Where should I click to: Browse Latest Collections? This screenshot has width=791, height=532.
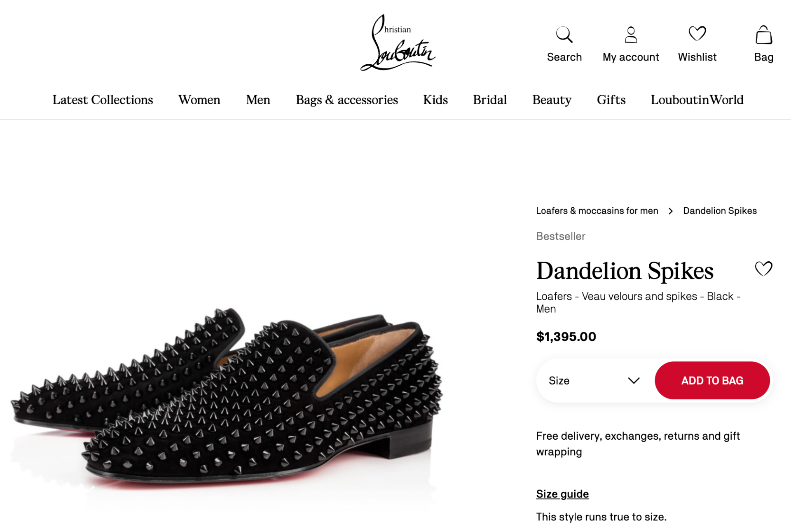103,100
